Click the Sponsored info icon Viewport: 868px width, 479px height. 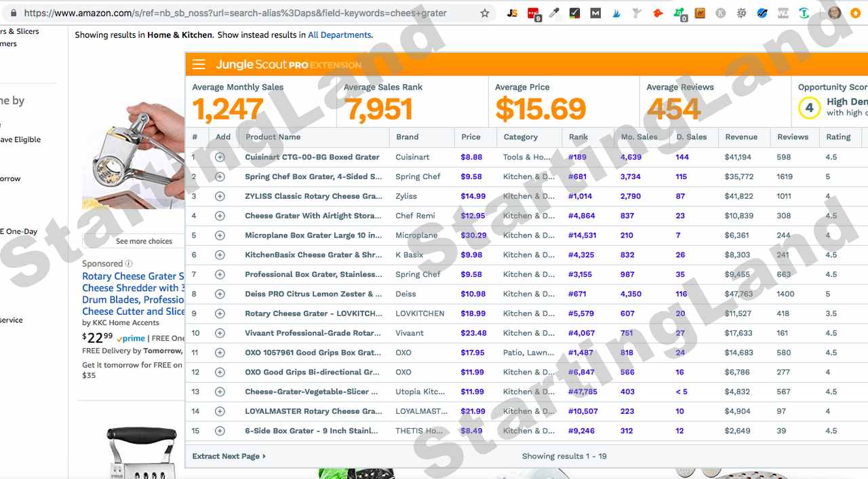coord(129,264)
